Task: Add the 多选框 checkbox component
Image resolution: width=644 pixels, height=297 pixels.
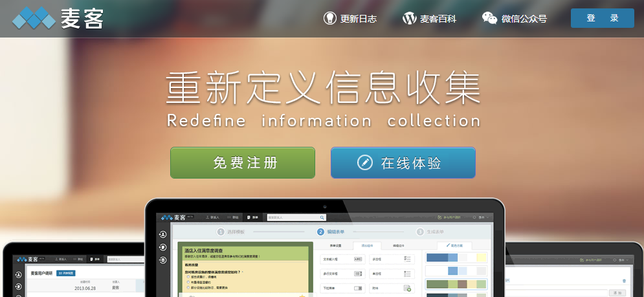Action: (392, 259)
